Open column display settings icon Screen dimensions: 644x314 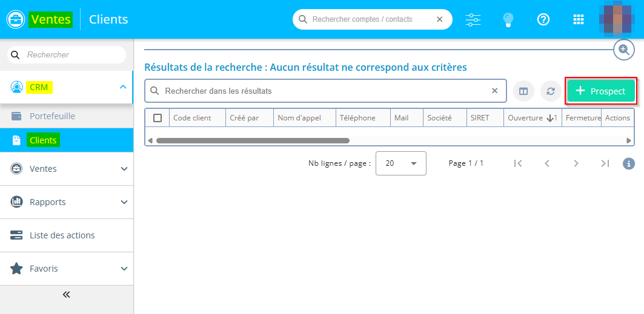(x=523, y=91)
